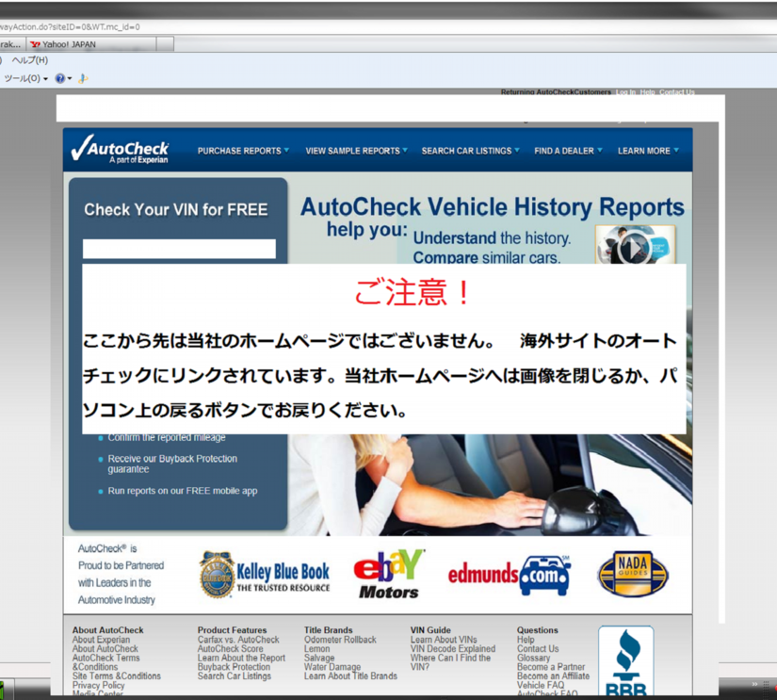
Task: Open the ツール(O) toolbar dropdown
Action: tap(25, 78)
